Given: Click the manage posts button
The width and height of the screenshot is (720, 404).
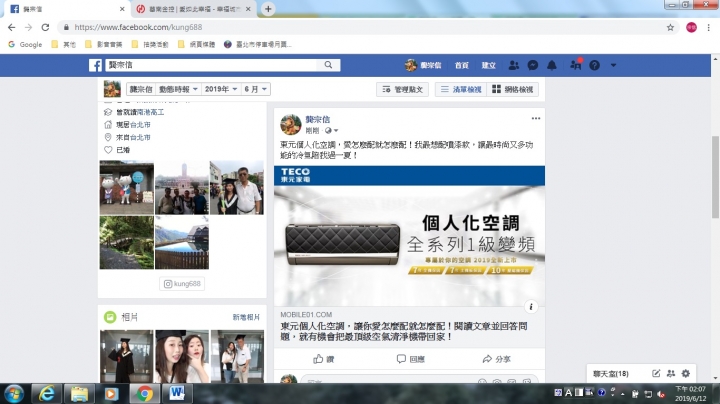Looking at the screenshot, I should (402, 90).
